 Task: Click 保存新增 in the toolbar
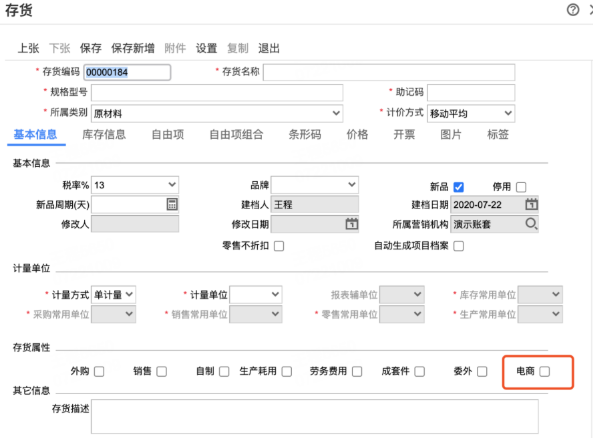coord(133,48)
